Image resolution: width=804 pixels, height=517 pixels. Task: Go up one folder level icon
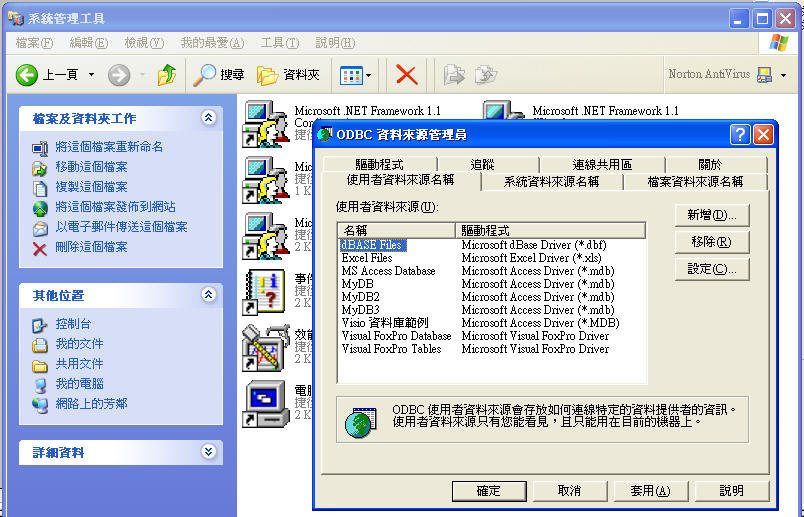coord(167,75)
